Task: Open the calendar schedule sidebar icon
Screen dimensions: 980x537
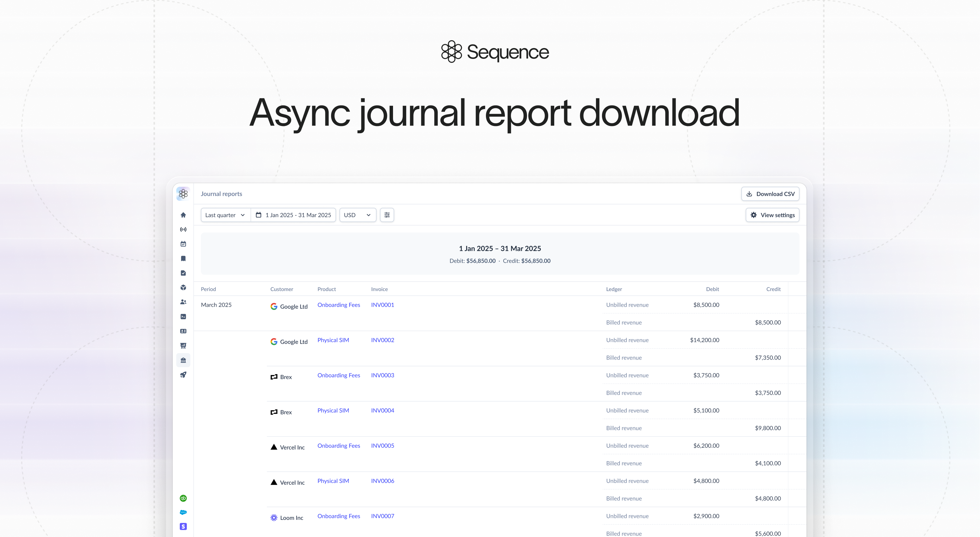Action: [183, 244]
